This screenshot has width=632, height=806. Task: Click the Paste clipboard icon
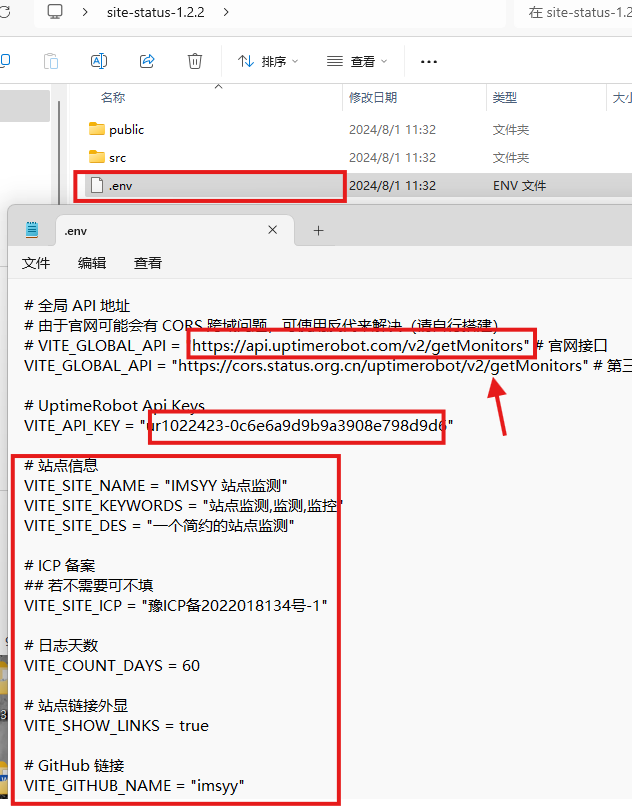point(50,61)
